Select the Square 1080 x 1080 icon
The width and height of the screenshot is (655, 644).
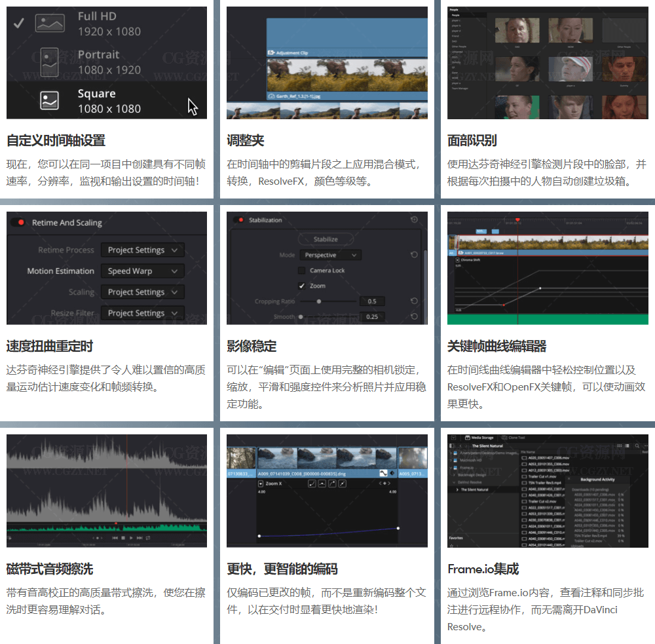[x=50, y=100]
